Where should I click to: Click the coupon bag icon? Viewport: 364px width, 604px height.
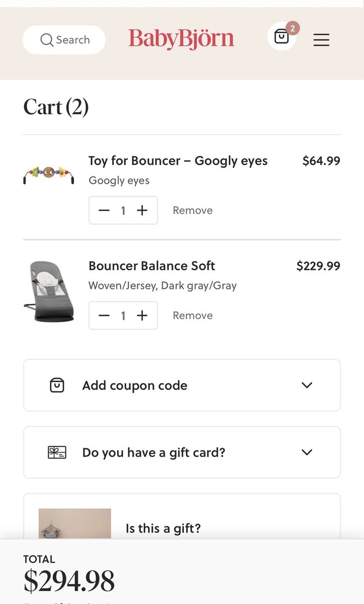point(57,386)
